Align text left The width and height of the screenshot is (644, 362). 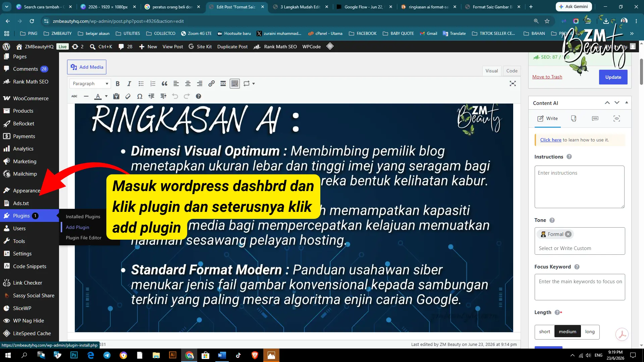point(176,84)
